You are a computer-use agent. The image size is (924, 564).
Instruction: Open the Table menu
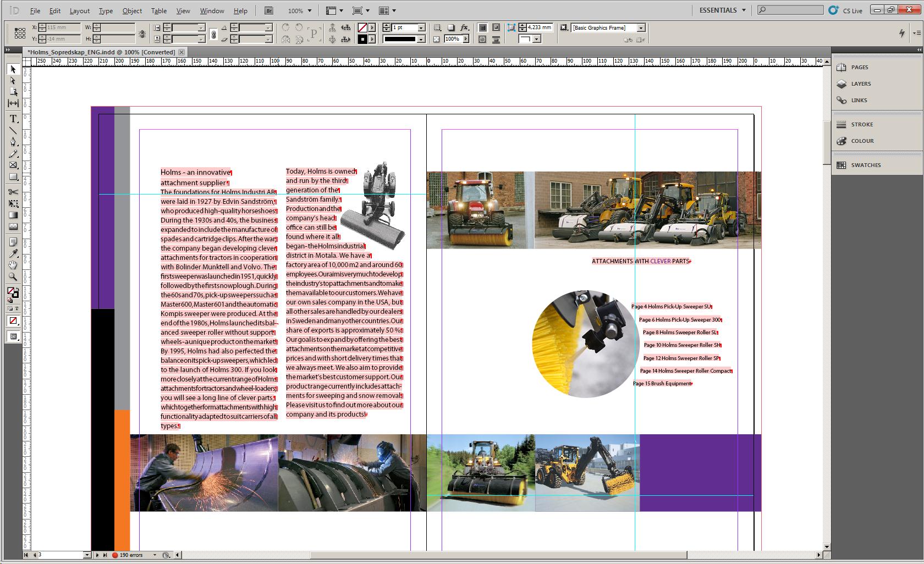coord(159,10)
